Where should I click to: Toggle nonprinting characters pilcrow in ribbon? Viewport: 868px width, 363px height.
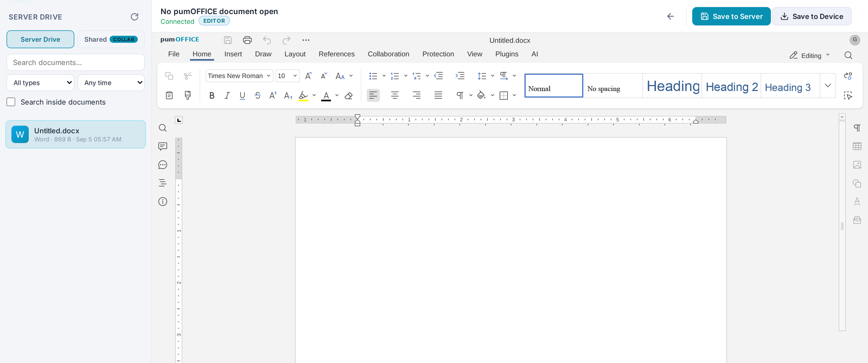459,95
